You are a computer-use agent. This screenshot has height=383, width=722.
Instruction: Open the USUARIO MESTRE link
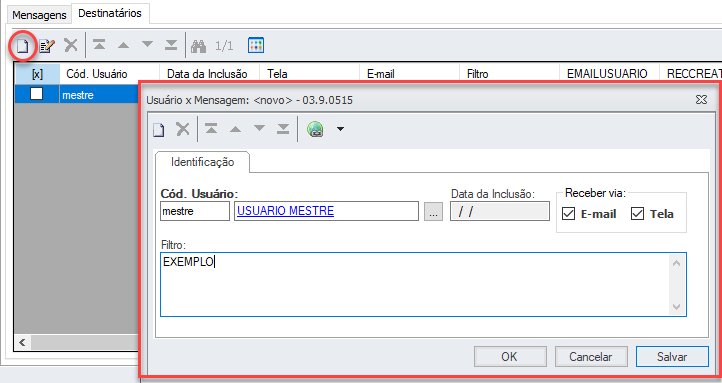click(285, 211)
